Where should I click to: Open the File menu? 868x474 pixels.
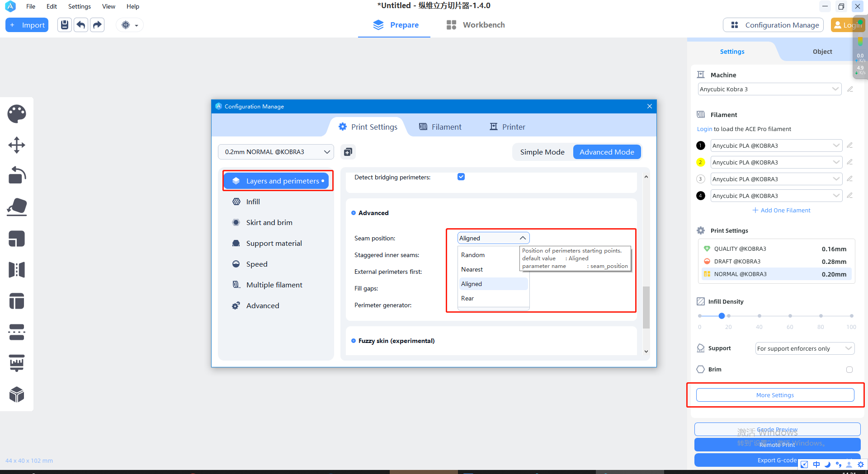pyautogui.click(x=31, y=6)
